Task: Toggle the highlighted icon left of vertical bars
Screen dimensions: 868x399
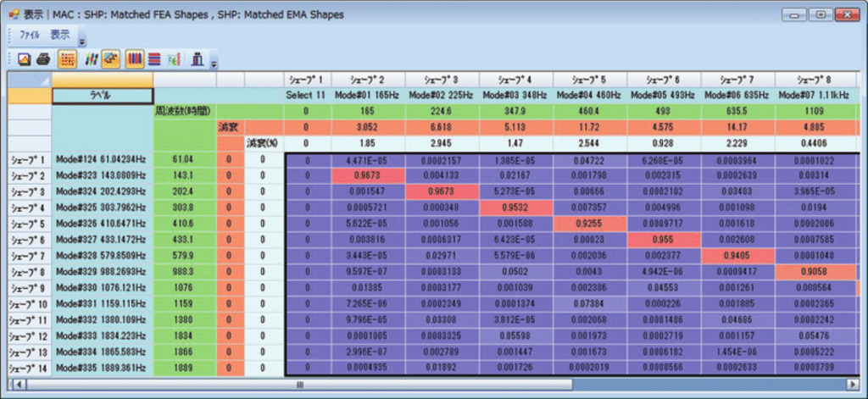Action: 110,59
